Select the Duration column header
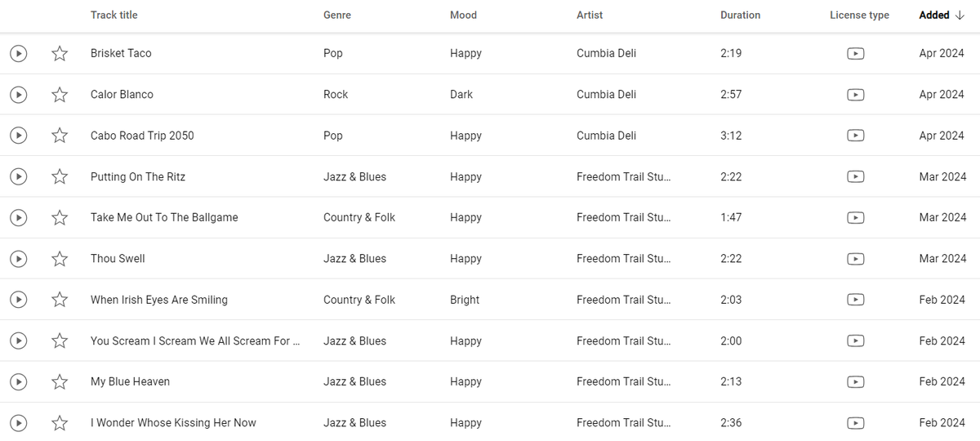Viewport: 980px width, 441px height. [x=740, y=15]
